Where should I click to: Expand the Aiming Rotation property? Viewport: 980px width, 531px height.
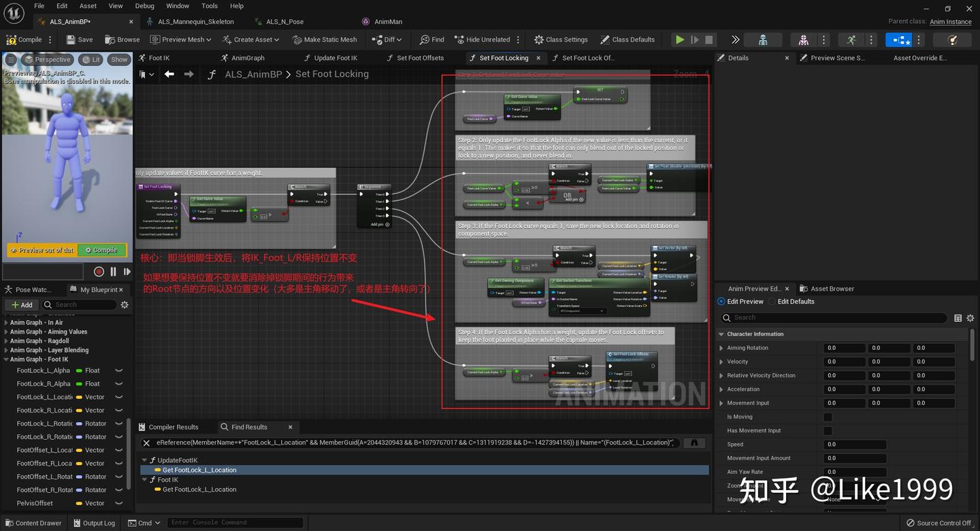click(721, 348)
